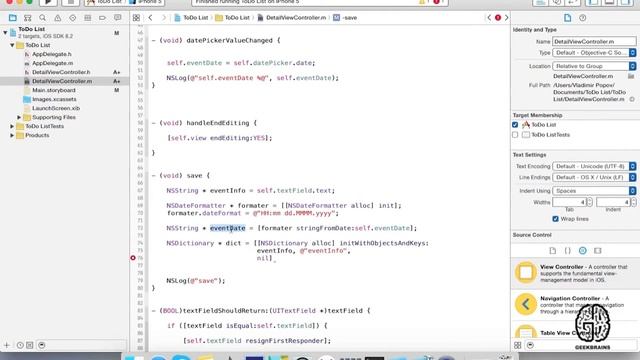Open the Text Encoding dropdown
This screenshot has width=640, height=360.
(x=594, y=167)
